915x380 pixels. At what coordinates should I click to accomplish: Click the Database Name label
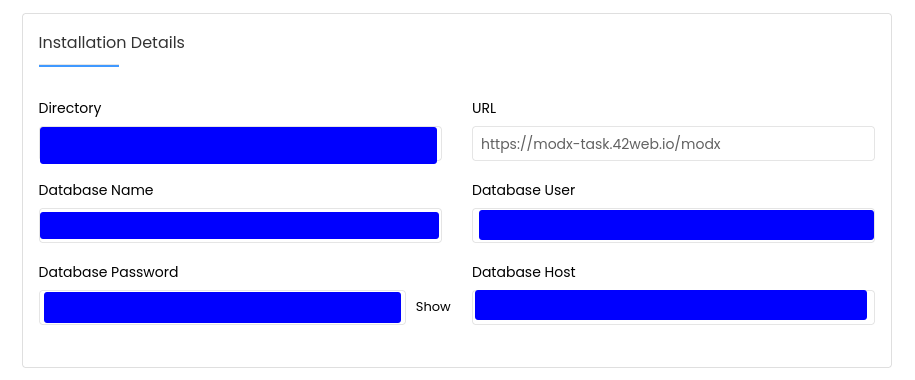[x=96, y=190]
